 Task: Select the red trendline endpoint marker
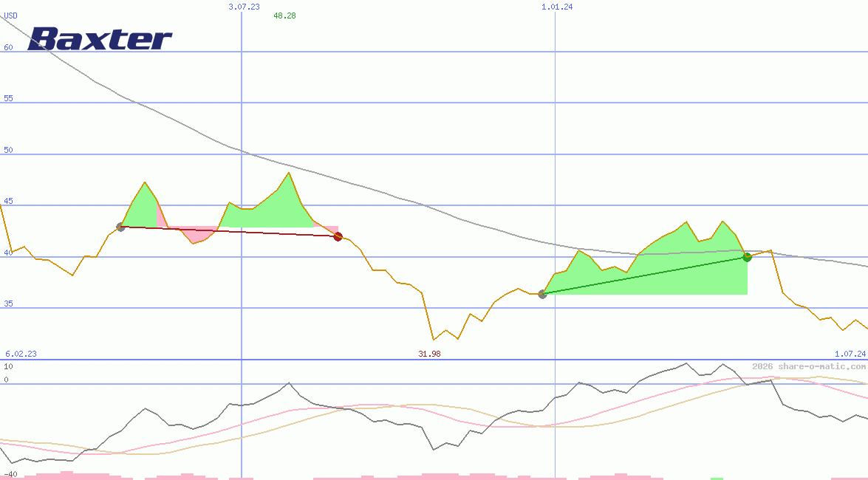(338, 236)
